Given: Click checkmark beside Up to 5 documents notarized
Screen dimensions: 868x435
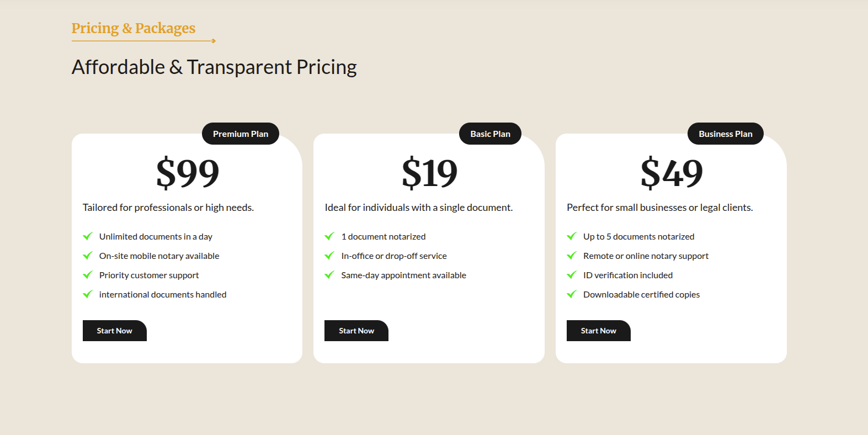Looking at the screenshot, I should point(572,236).
